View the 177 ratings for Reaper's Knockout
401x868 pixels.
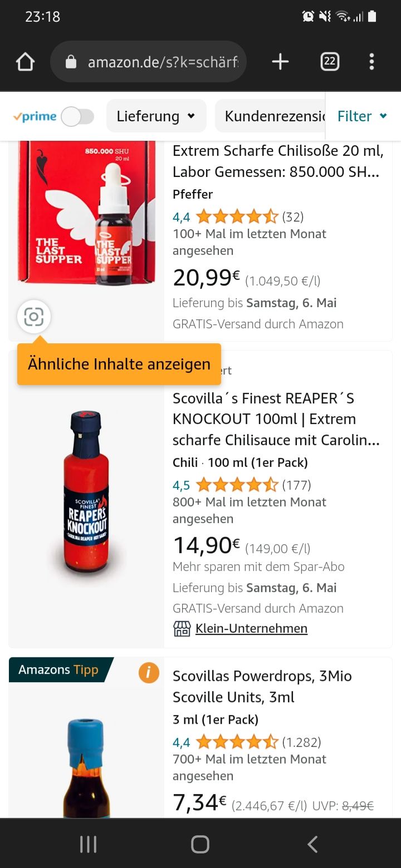click(296, 485)
